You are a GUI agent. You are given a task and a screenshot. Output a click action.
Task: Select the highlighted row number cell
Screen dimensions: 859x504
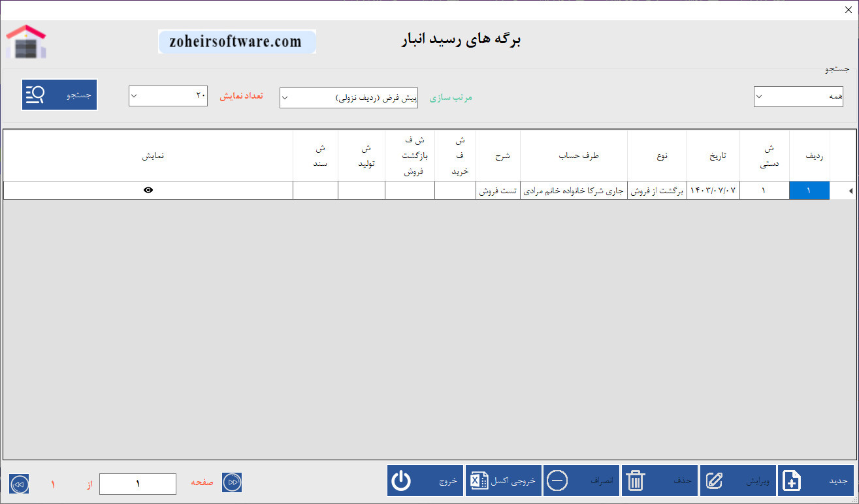click(x=810, y=190)
